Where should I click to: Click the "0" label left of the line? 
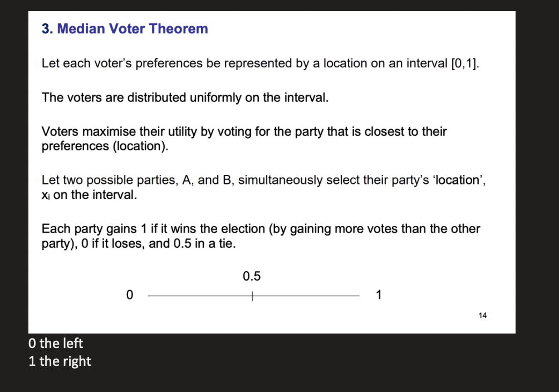pos(130,295)
